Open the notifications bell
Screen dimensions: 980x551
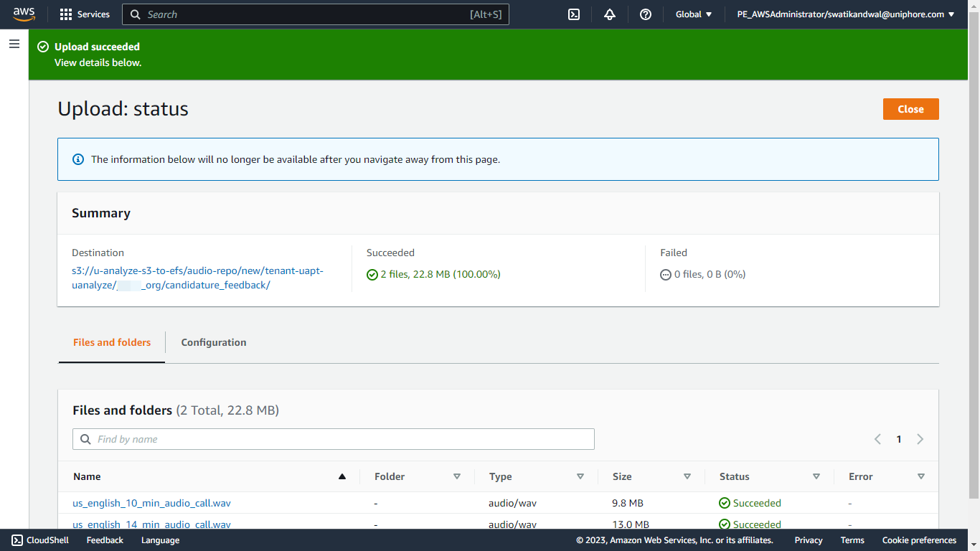tap(610, 14)
